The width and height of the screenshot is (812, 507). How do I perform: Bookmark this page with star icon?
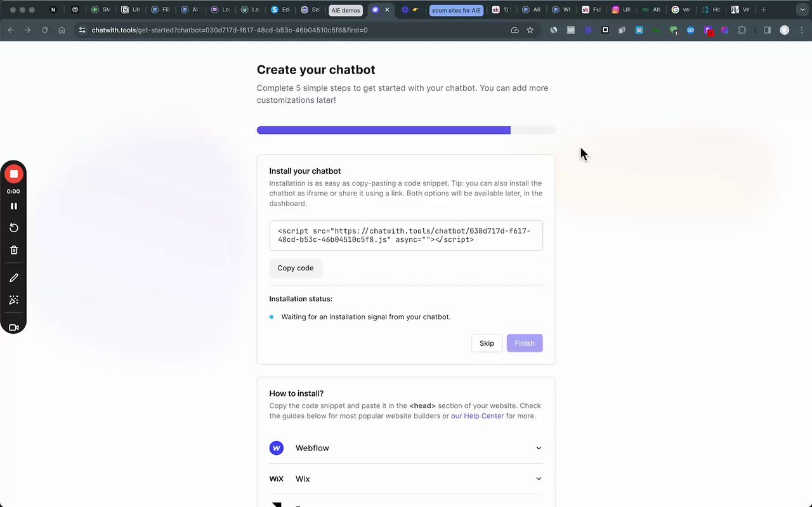click(530, 30)
